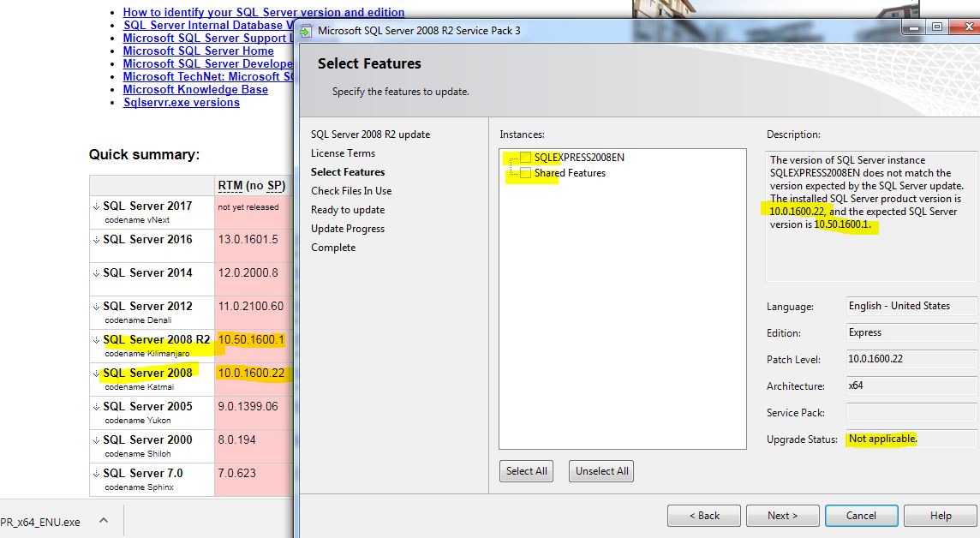Select Complete wizard step
This screenshot has height=538, width=980.
point(333,248)
